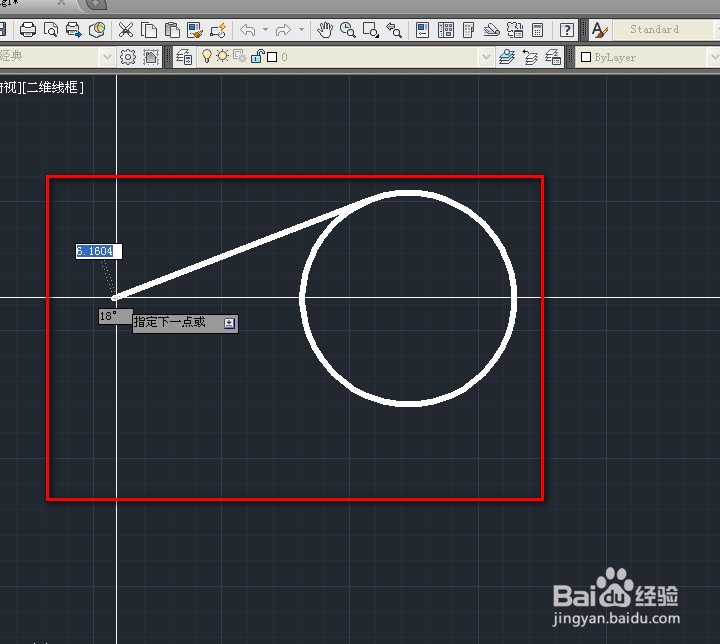Toggle layer 0 lock padlock
This screenshot has width=720, height=644.
[x=257, y=56]
